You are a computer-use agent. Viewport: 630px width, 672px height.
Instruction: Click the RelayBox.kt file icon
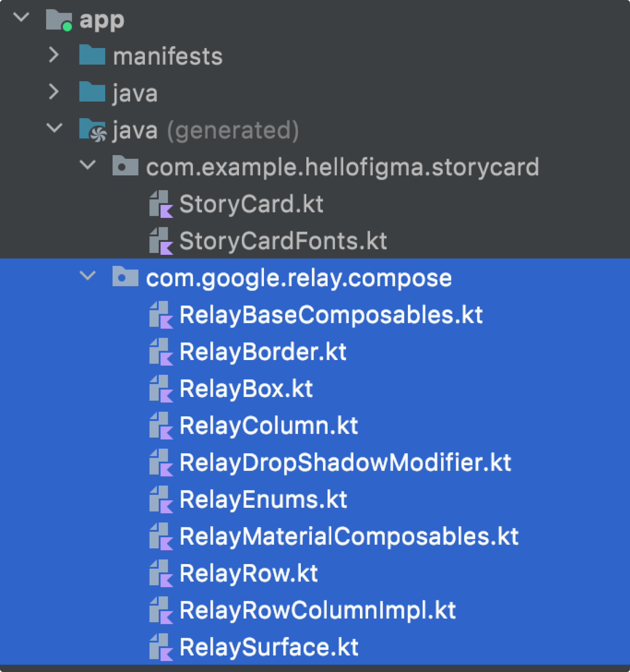click(161, 389)
